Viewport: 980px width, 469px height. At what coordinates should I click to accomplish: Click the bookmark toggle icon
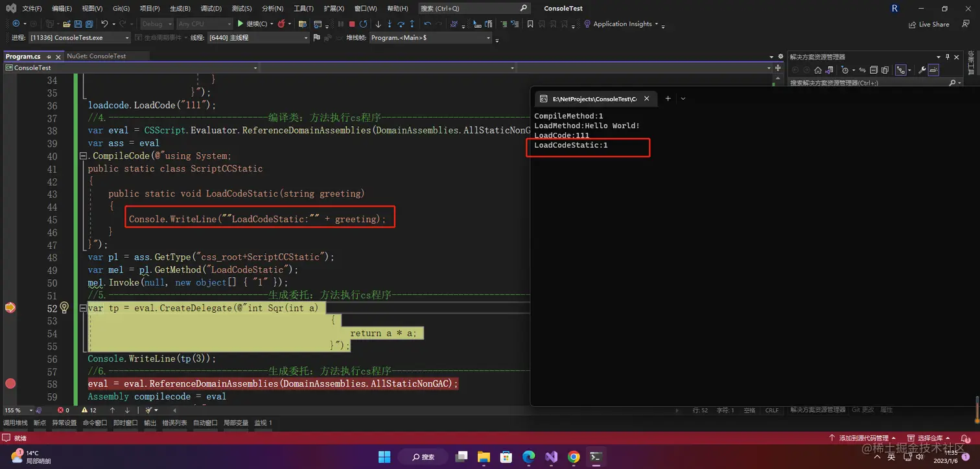click(x=530, y=24)
